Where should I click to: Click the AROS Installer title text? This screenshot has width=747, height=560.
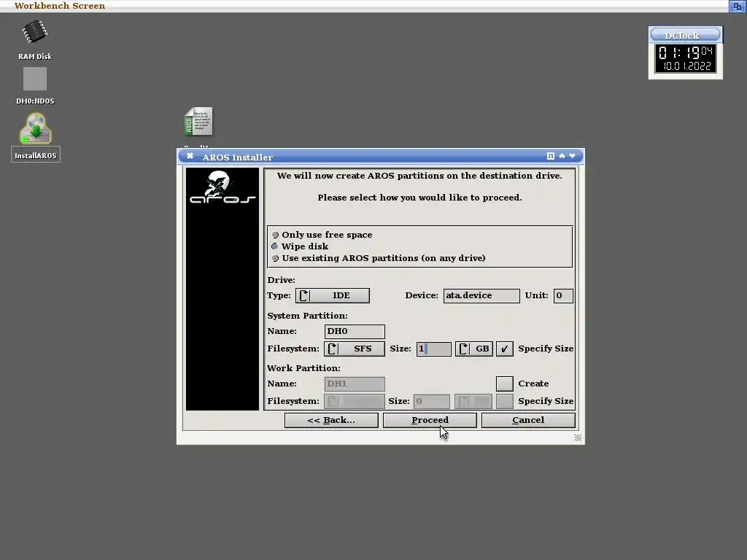pyautogui.click(x=237, y=157)
